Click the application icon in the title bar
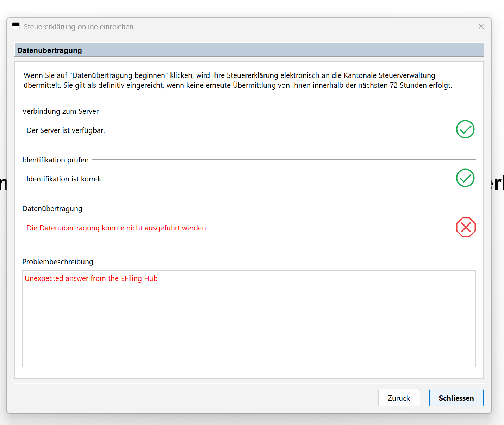The height and width of the screenshot is (425, 504). pyautogui.click(x=16, y=26)
